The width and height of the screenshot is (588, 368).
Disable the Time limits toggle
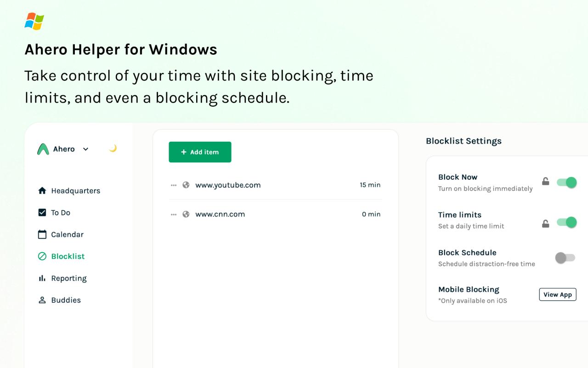(x=566, y=223)
